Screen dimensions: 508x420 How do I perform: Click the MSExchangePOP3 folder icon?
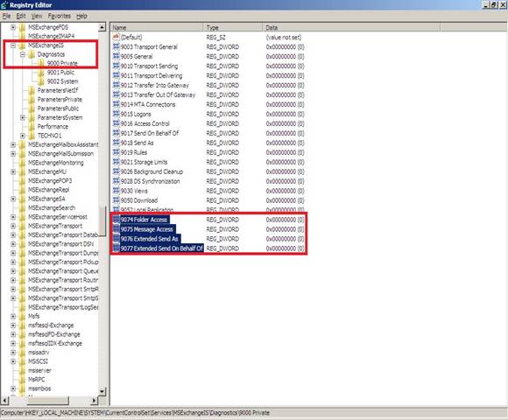23,180
